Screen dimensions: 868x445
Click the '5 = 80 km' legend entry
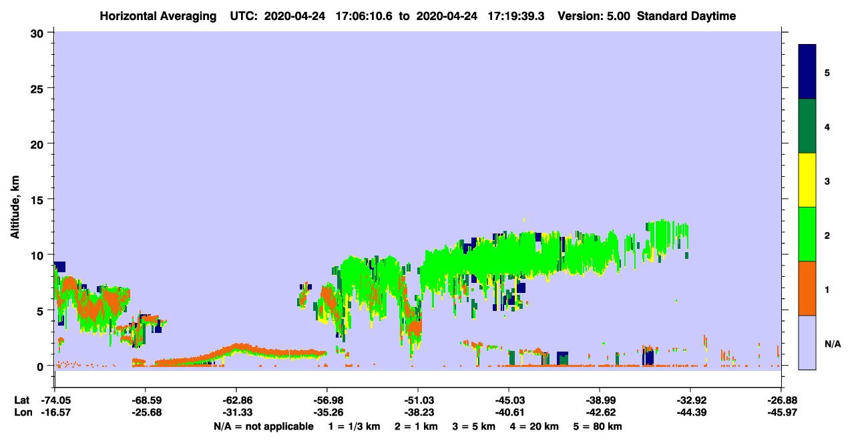pos(598,426)
